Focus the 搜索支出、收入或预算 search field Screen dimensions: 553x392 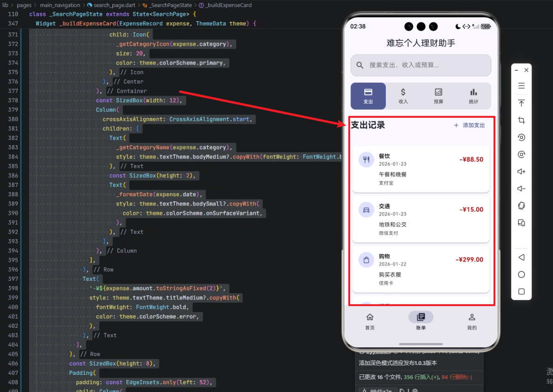click(x=421, y=65)
